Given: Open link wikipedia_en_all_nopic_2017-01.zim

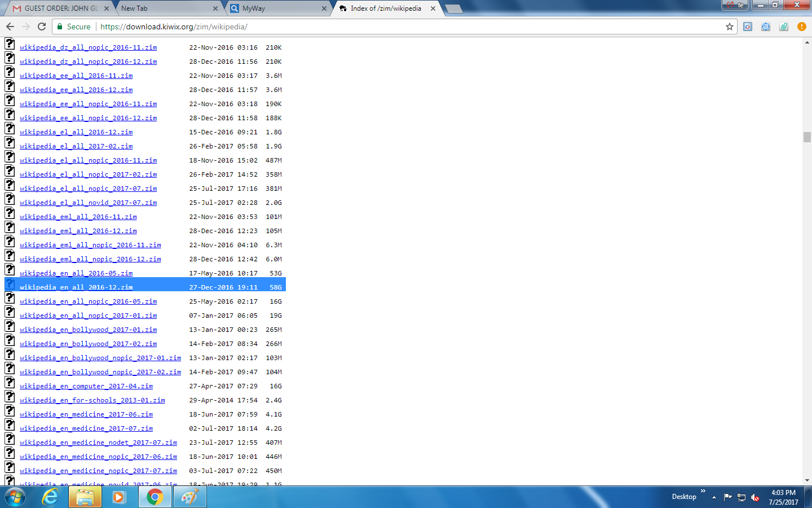Looking at the screenshot, I should (x=89, y=316).
